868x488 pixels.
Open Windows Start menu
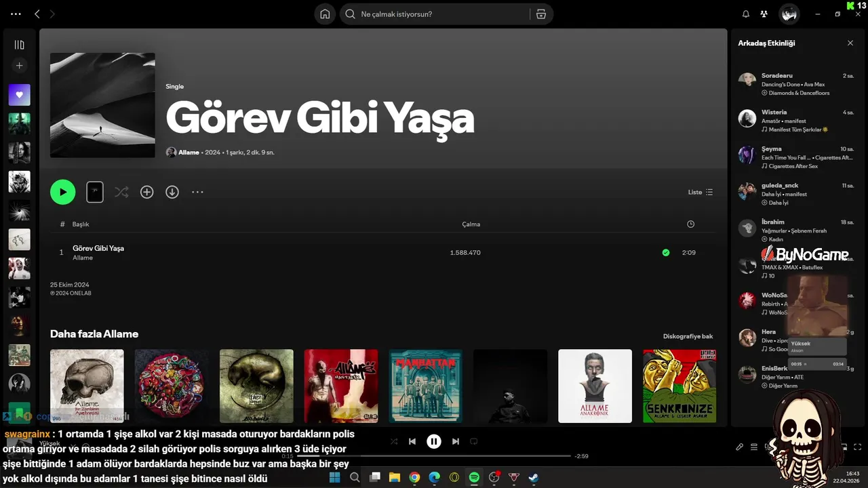(x=334, y=477)
